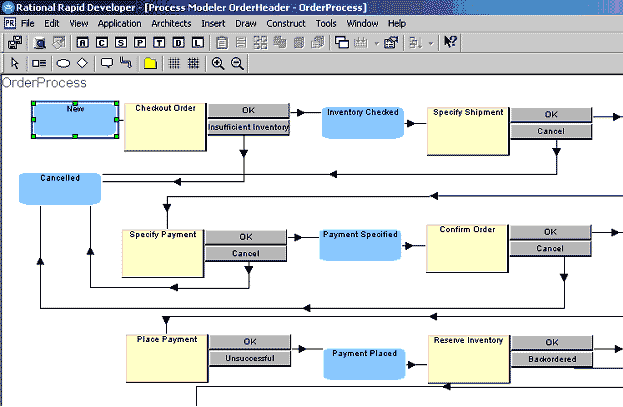Select the diamond decision shape tool

pos(82,63)
